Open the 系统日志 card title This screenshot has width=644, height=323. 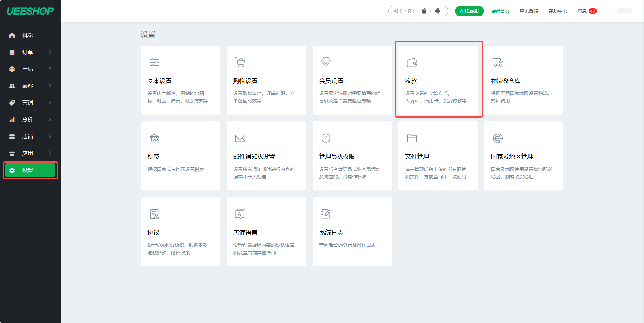[331, 233]
